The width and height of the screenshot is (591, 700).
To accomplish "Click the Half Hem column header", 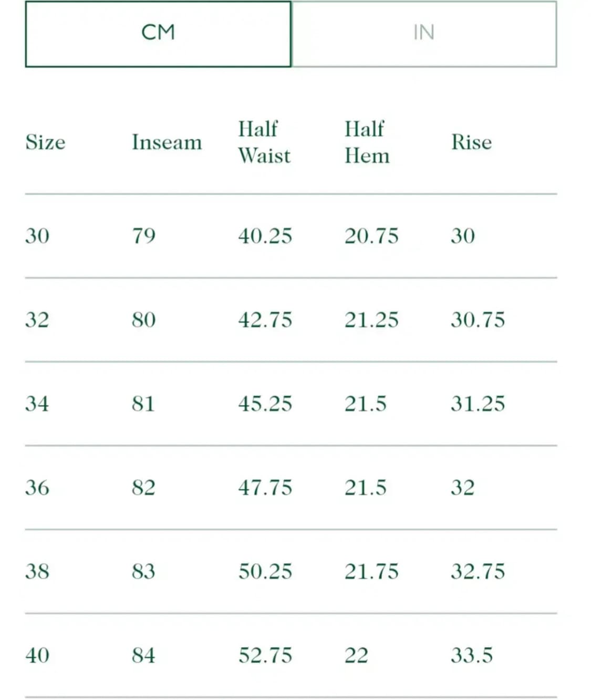I will [x=367, y=142].
